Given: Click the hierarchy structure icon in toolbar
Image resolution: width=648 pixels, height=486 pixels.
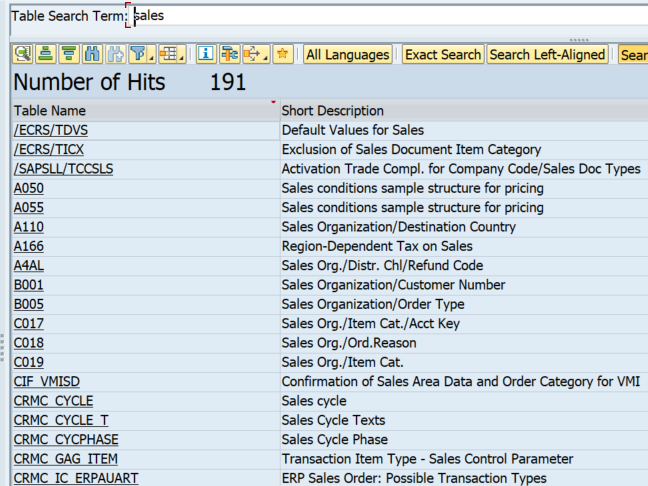Looking at the screenshot, I should click(x=230, y=55).
